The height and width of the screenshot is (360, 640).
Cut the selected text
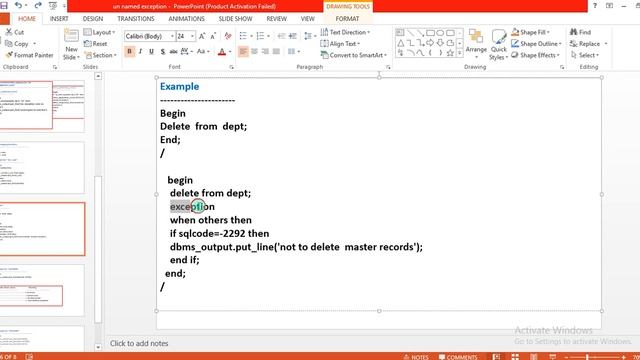click(x=15, y=32)
